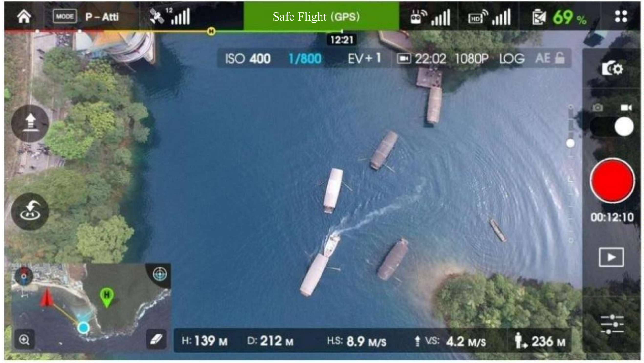The width and height of the screenshot is (644, 363).
Task: Open the camera parameter sliders icon
Action: click(x=612, y=324)
